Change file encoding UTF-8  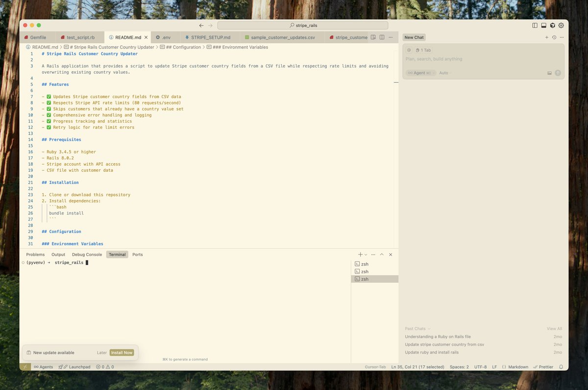tap(481, 367)
